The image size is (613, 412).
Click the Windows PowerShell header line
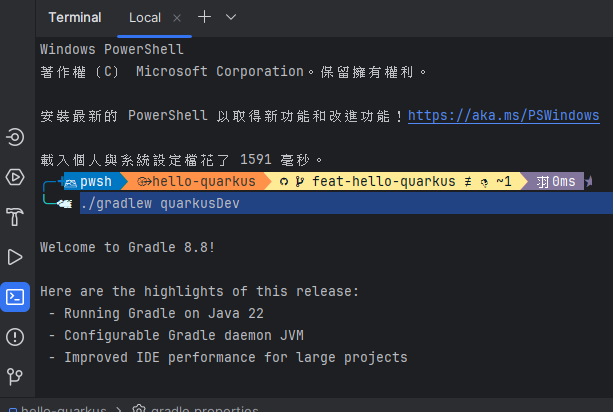coord(111,50)
